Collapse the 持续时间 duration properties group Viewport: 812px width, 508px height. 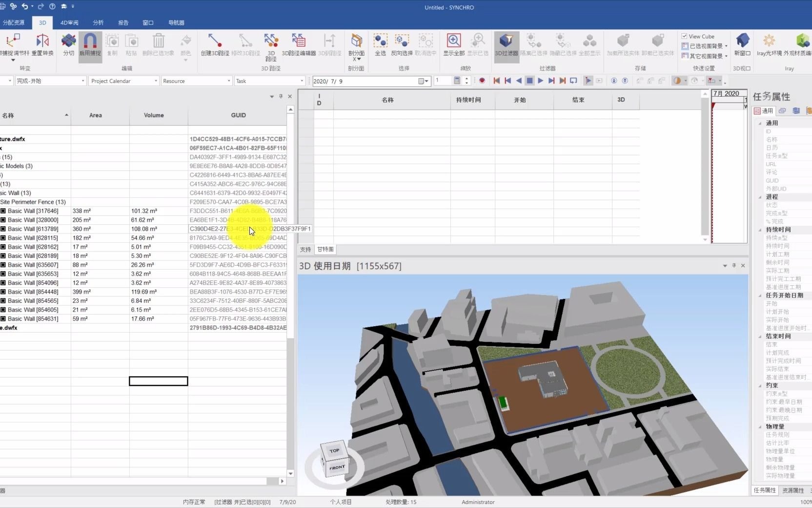[x=760, y=230]
